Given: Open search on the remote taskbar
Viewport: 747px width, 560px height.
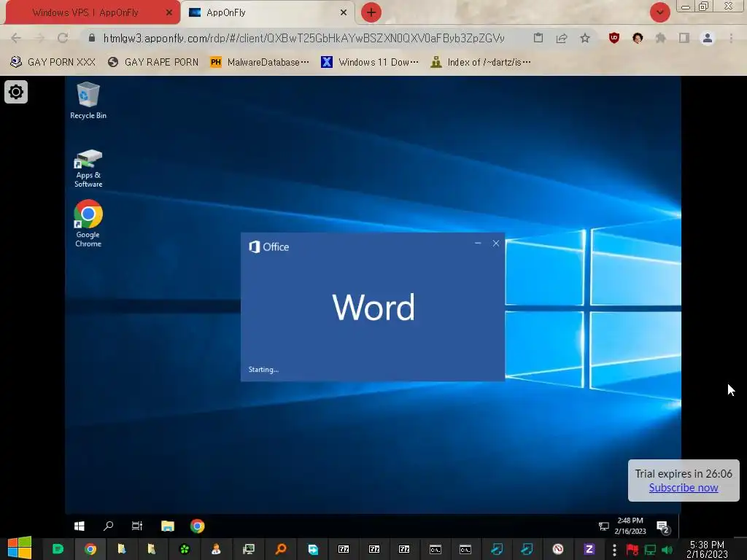Looking at the screenshot, I should click(108, 526).
